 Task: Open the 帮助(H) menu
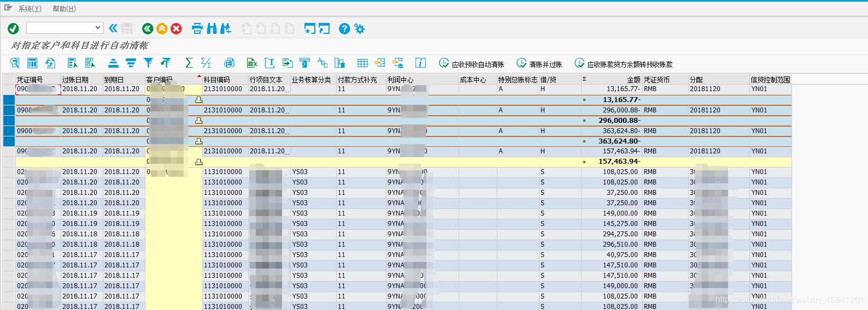pos(64,9)
